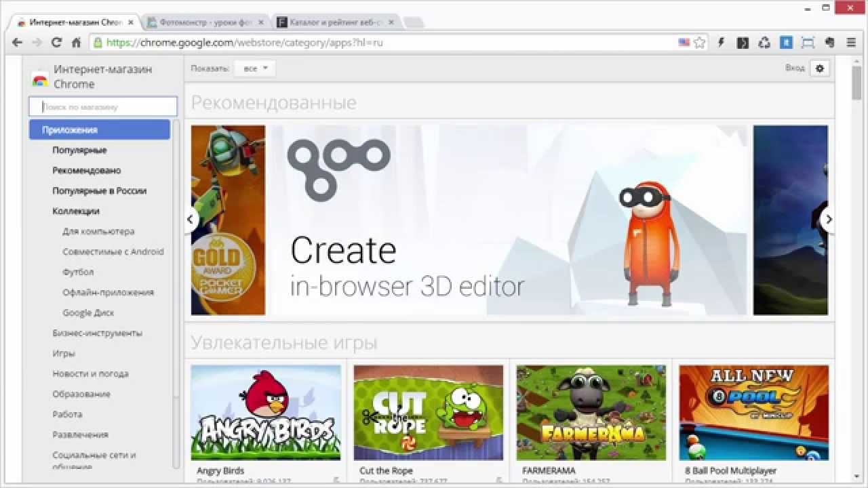The width and height of the screenshot is (868, 488).
Task: Switch to the Интернет-магазин Chrome tab
Action: point(75,22)
